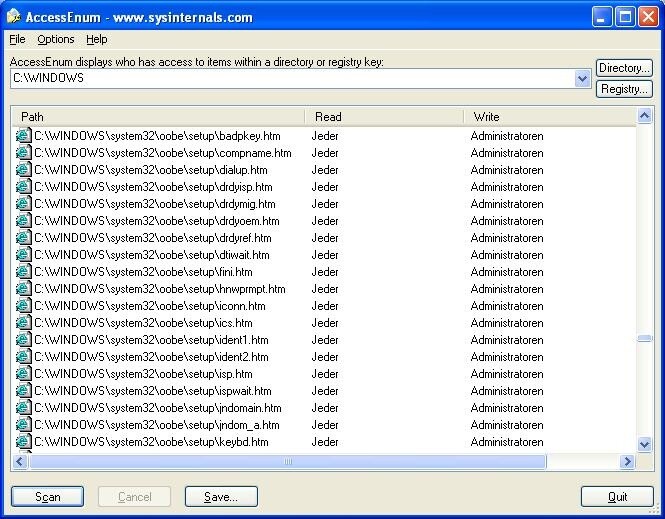Select the jndom_a.htm path text
665x519 pixels.
click(157, 424)
